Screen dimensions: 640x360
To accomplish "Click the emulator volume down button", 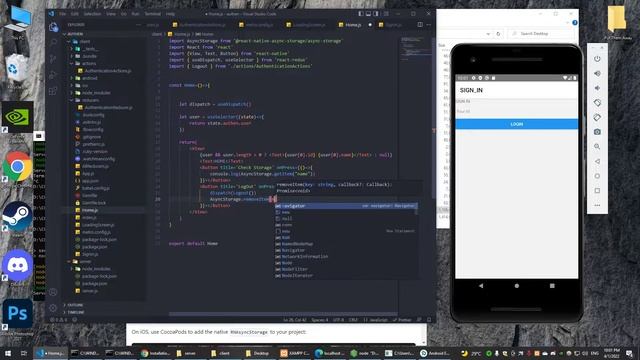I will [x=597, y=88].
